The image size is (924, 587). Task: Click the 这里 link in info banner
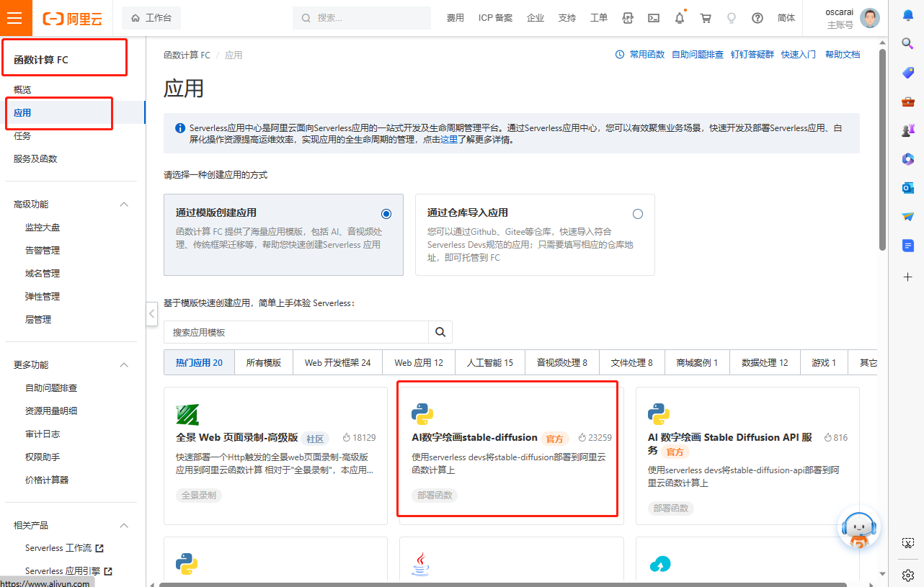pyautogui.click(x=449, y=140)
